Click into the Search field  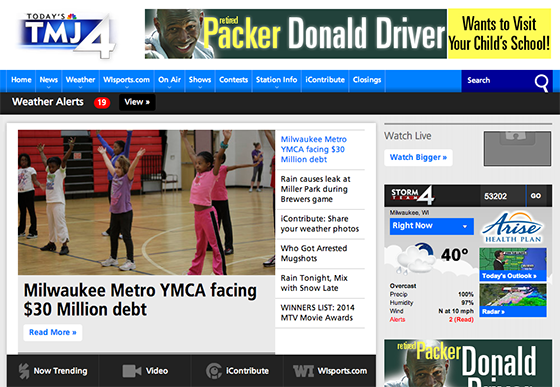pyautogui.click(x=498, y=81)
